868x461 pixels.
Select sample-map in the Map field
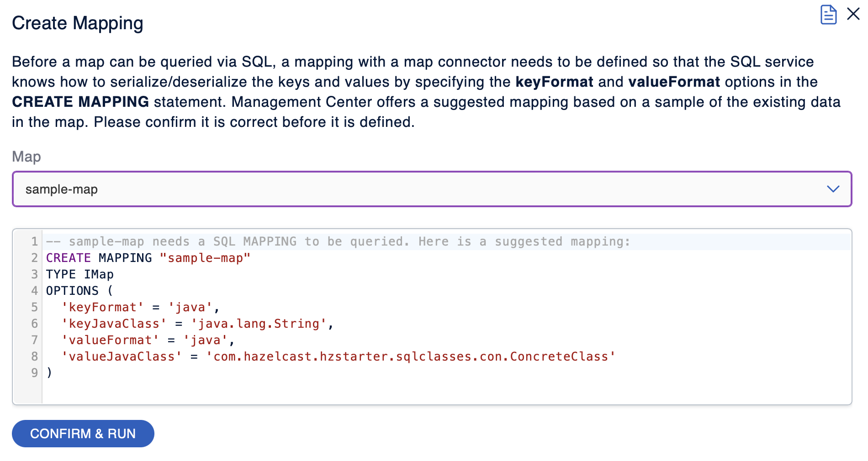pos(62,189)
